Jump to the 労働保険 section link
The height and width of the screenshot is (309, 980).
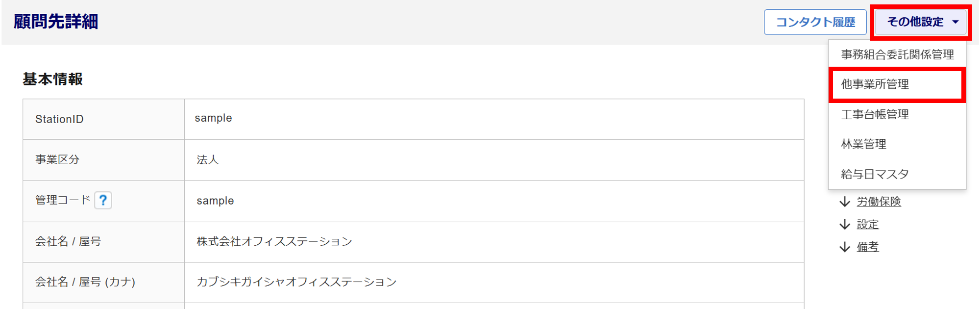click(x=879, y=202)
